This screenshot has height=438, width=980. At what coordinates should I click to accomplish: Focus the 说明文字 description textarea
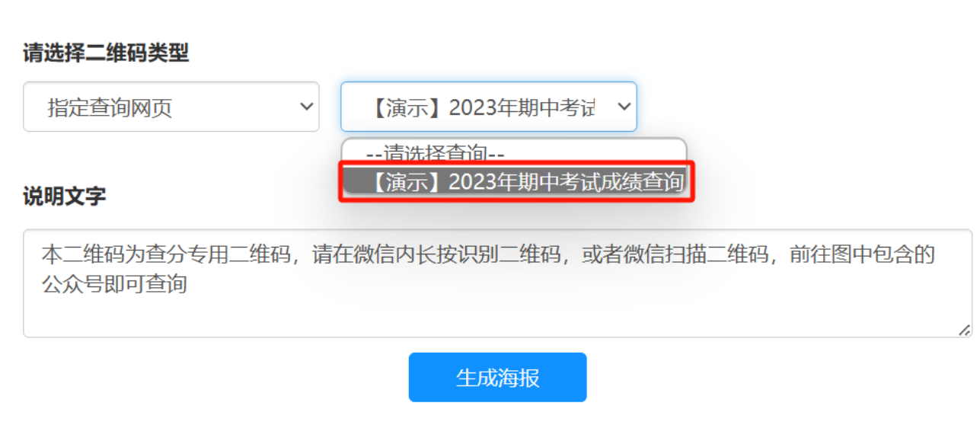pos(497,283)
